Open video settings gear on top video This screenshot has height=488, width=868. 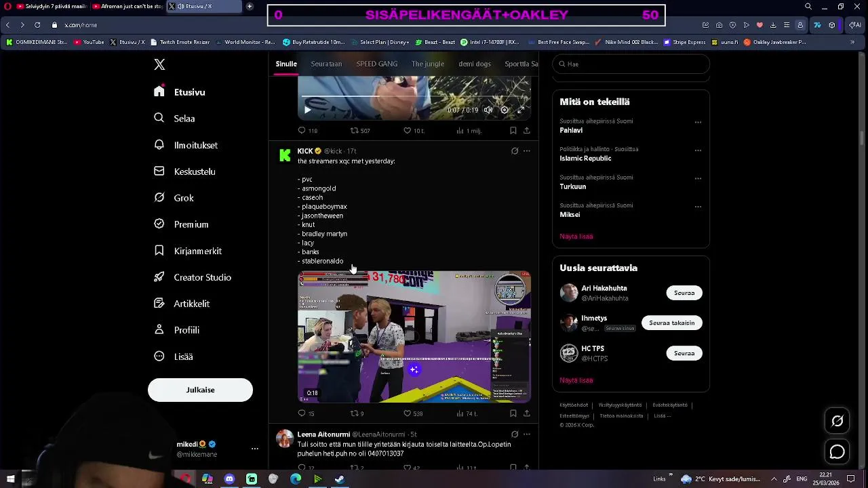pyautogui.click(x=505, y=110)
